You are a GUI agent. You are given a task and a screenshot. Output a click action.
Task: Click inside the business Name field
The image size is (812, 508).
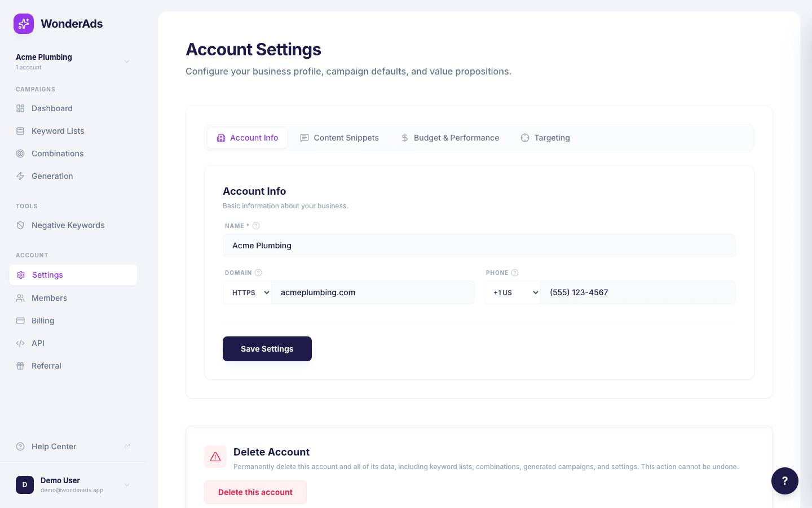[479, 246]
